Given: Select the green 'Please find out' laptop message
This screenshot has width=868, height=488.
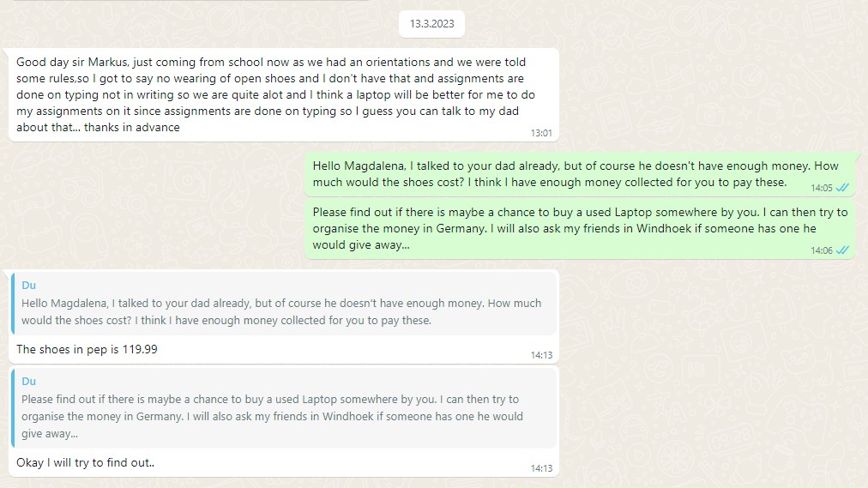Looking at the screenshot, I should click(x=579, y=228).
